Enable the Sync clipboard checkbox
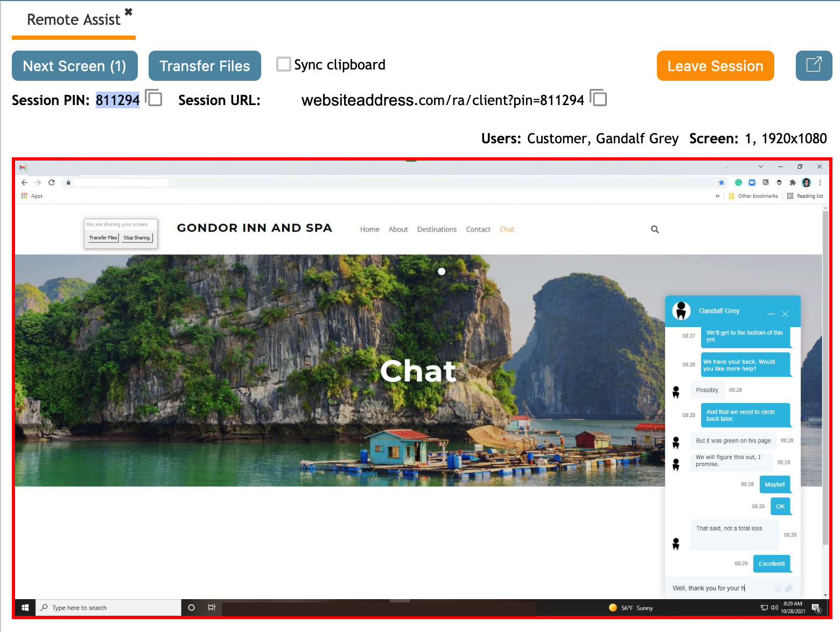This screenshot has height=632, width=840. (283, 64)
